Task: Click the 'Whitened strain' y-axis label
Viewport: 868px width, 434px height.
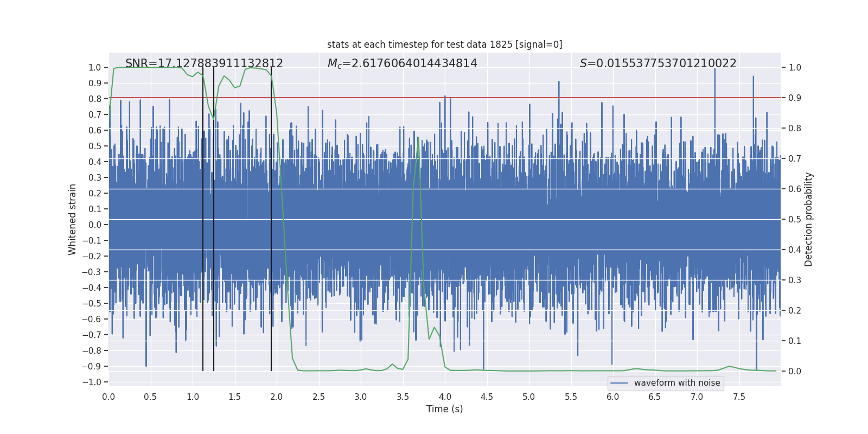Action: [x=72, y=219]
